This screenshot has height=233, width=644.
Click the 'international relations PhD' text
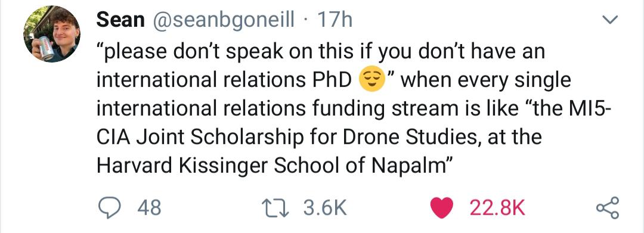click(x=224, y=80)
